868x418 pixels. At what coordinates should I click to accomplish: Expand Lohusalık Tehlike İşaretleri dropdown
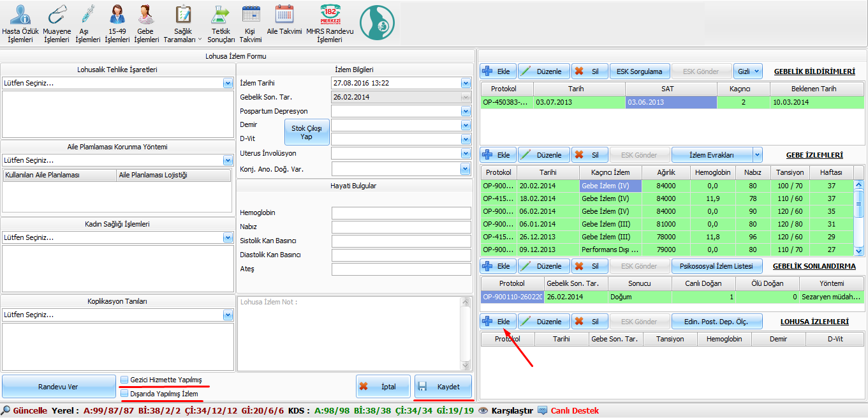coord(228,83)
